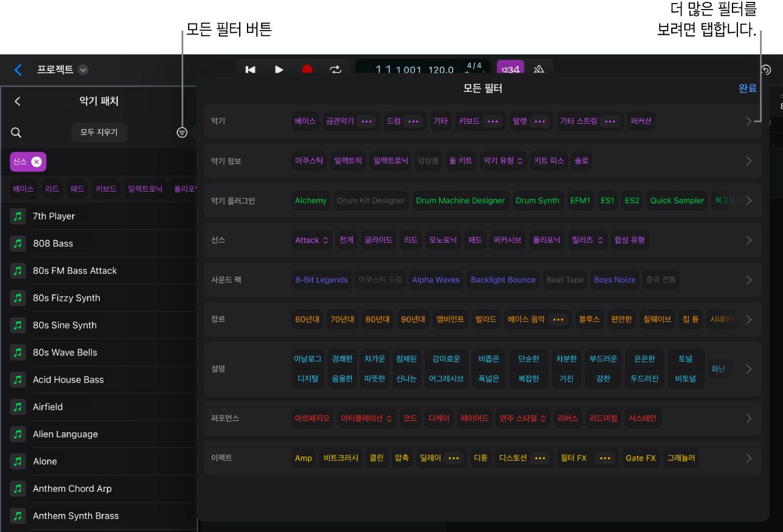This screenshot has height=532, width=783.
Task: Open the 필터 FX ellipsis menu
Action: pyautogui.click(x=605, y=458)
